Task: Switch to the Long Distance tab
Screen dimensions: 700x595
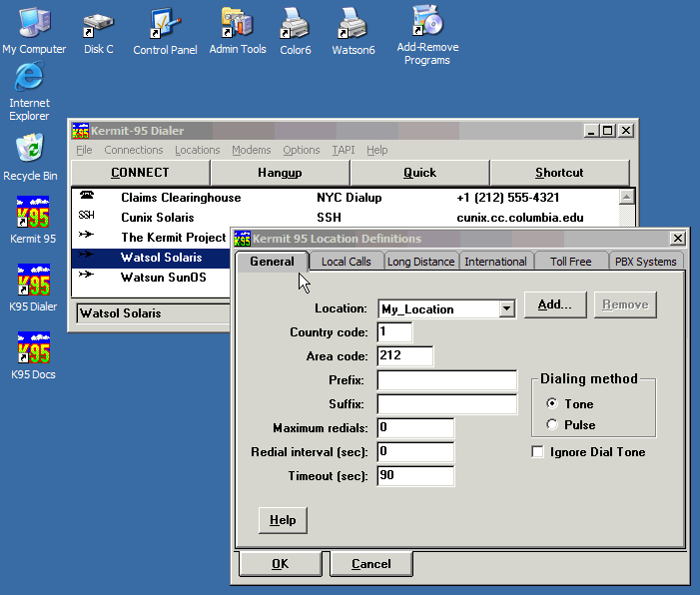Action: coord(420,262)
